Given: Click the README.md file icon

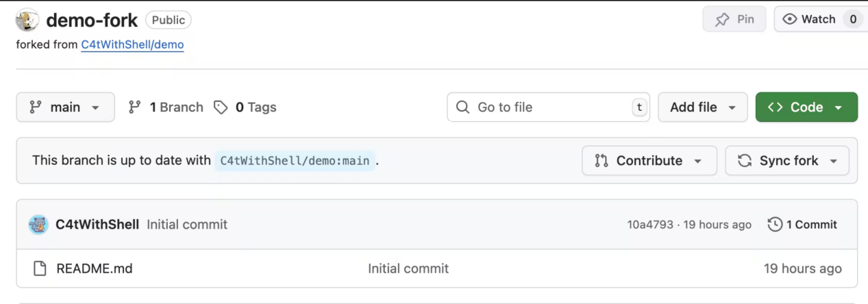Looking at the screenshot, I should (x=40, y=268).
